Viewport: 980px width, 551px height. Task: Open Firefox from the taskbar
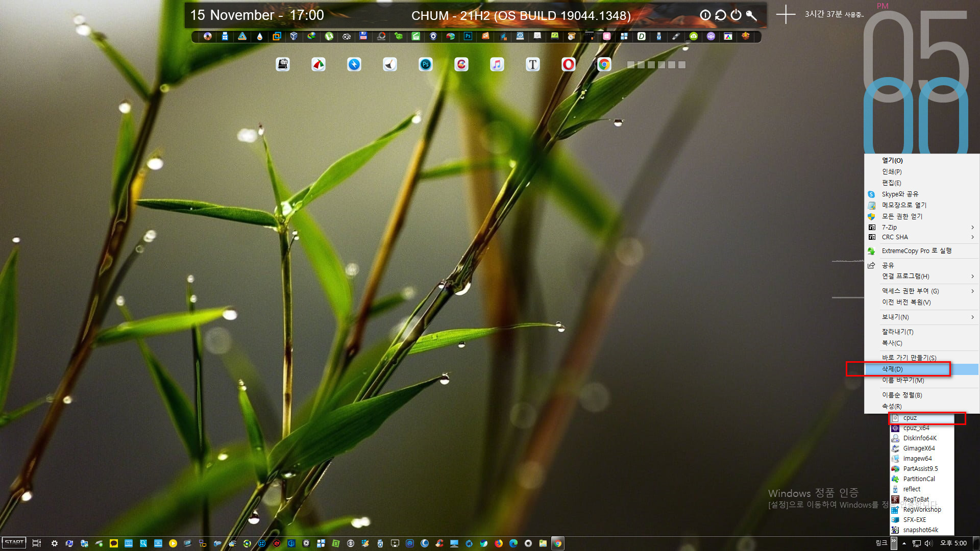[x=499, y=543]
